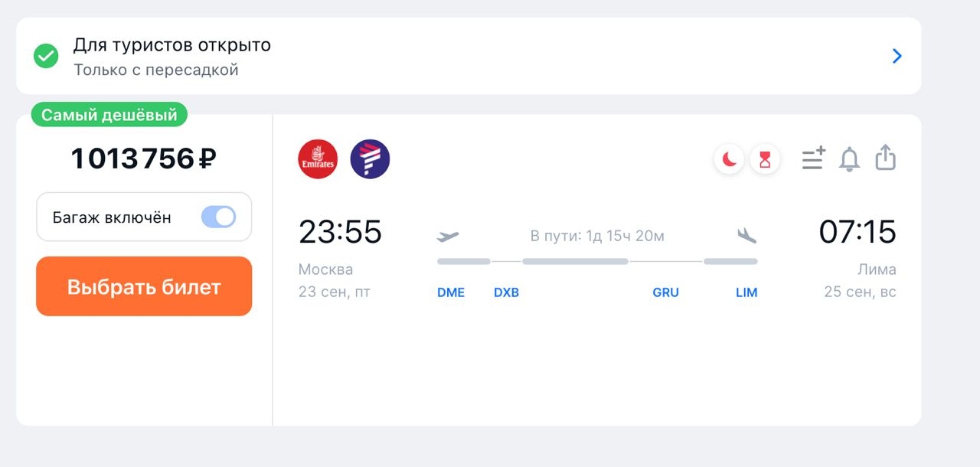Click the ticket price 1013756 ₽
This screenshot has height=467, width=980.
coord(144,159)
